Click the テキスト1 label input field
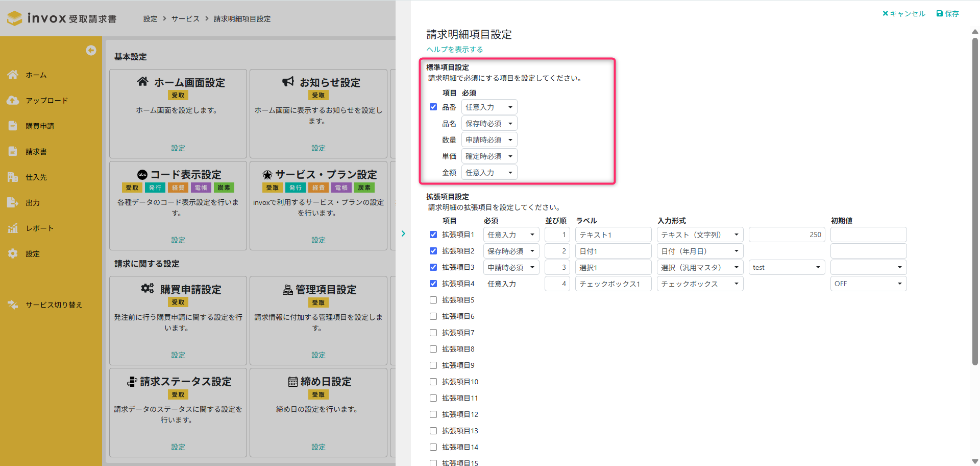 click(612, 235)
